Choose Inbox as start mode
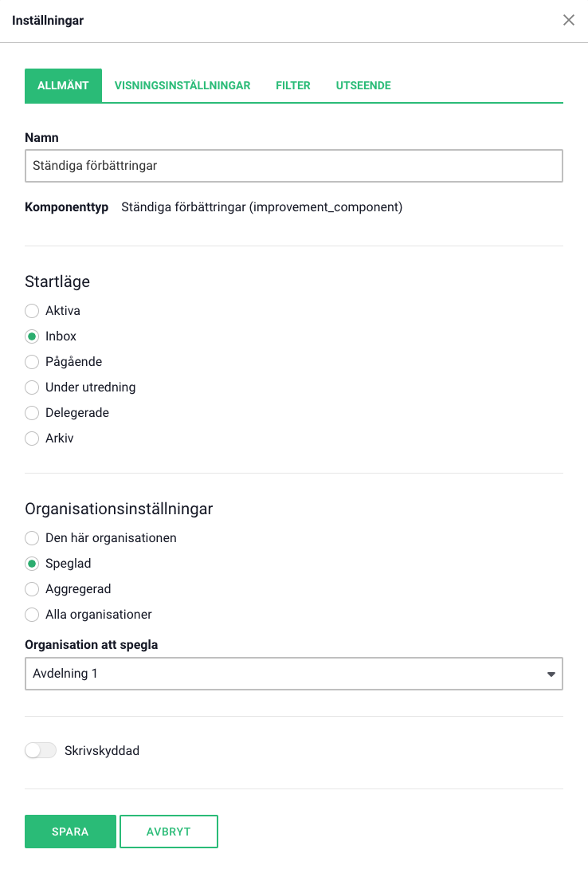588x873 pixels. click(32, 336)
